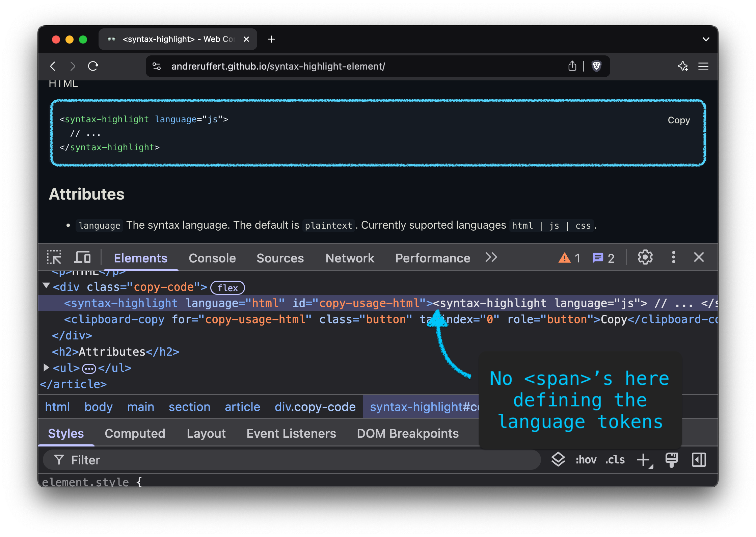Click the flex layout badge
Viewport: 756px width, 537px height.
(227, 288)
